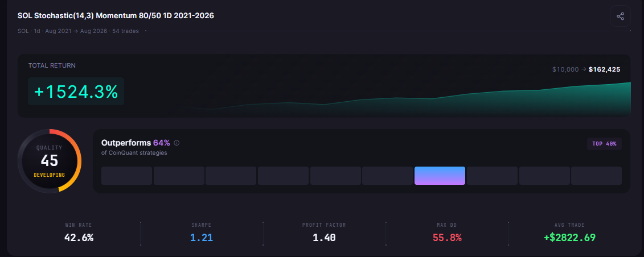Click the AVG TRADE label

click(x=569, y=225)
